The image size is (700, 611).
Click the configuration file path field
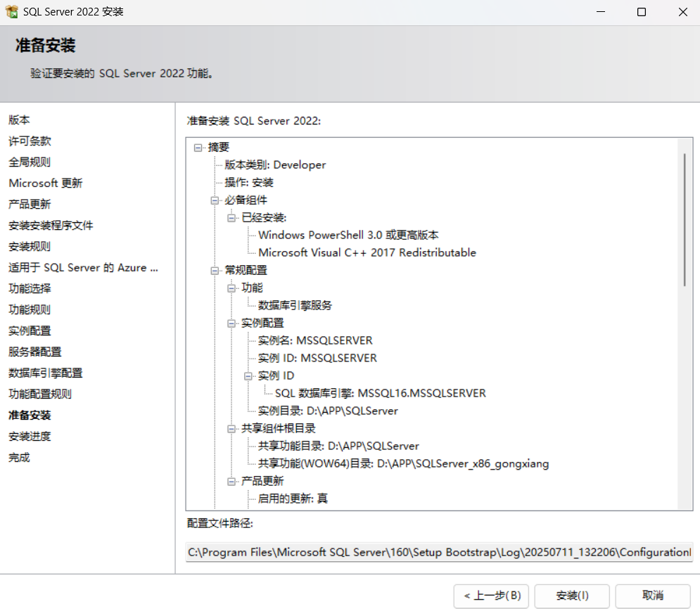[x=439, y=553]
